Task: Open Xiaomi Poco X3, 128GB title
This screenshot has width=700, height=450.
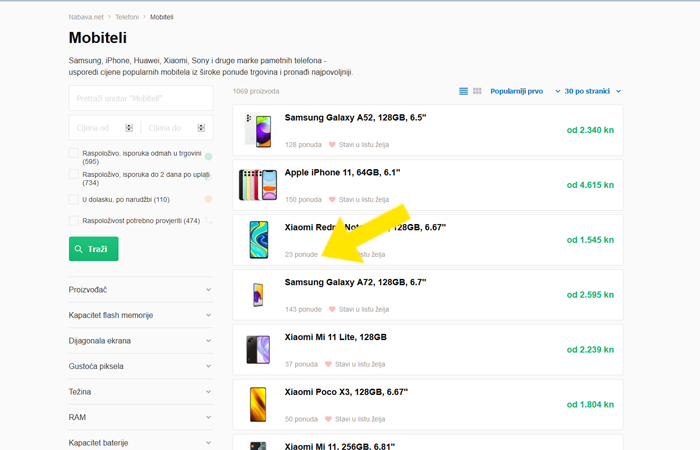Action: pyautogui.click(x=346, y=392)
